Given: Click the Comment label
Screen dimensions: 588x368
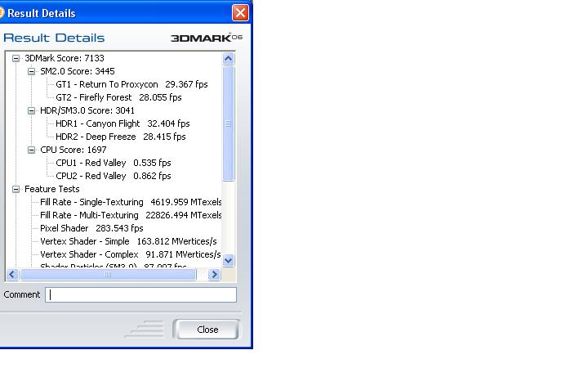Looking at the screenshot, I should [x=22, y=294].
